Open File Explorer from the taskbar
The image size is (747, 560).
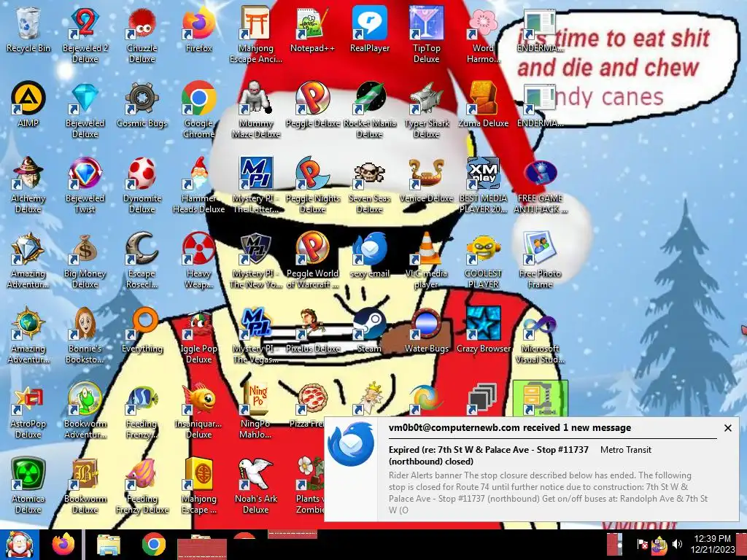109,545
